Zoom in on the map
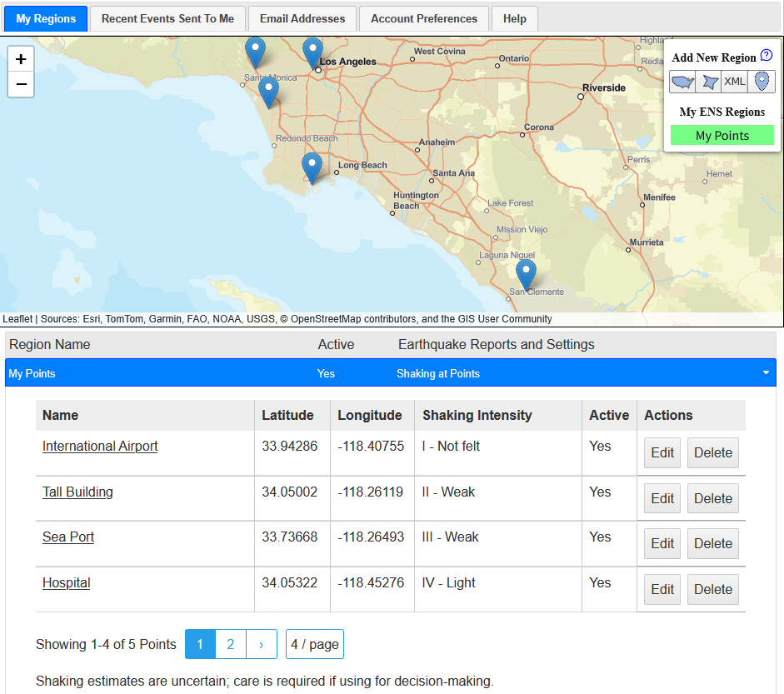 click(x=21, y=59)
